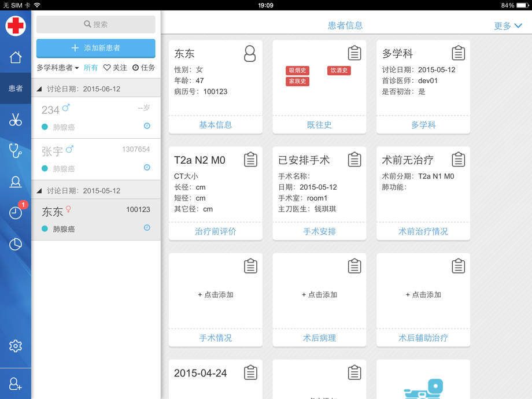This screenshot has width=532, height=399.
Task: Open the settings gear icon
Action: (x=16, y=346)
